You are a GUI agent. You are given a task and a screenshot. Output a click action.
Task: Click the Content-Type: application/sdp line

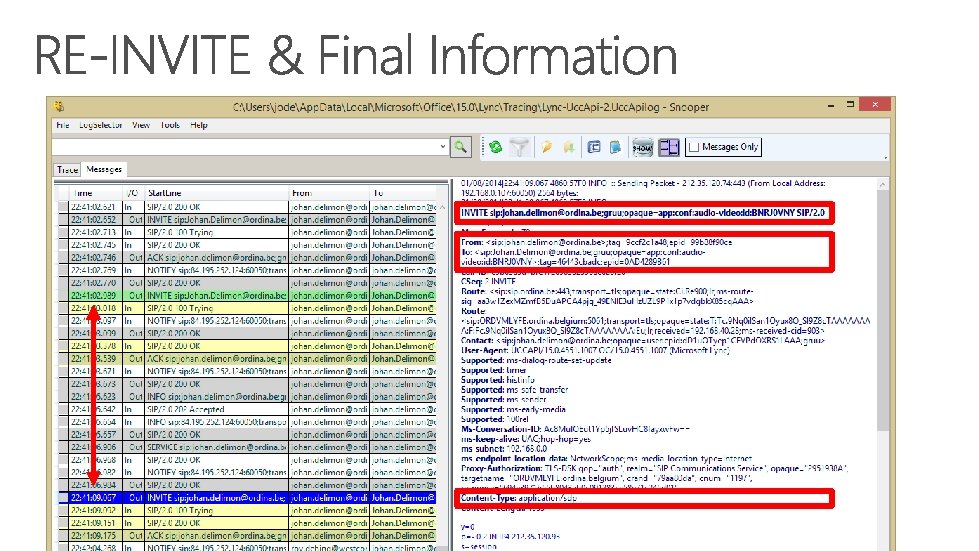519,498
